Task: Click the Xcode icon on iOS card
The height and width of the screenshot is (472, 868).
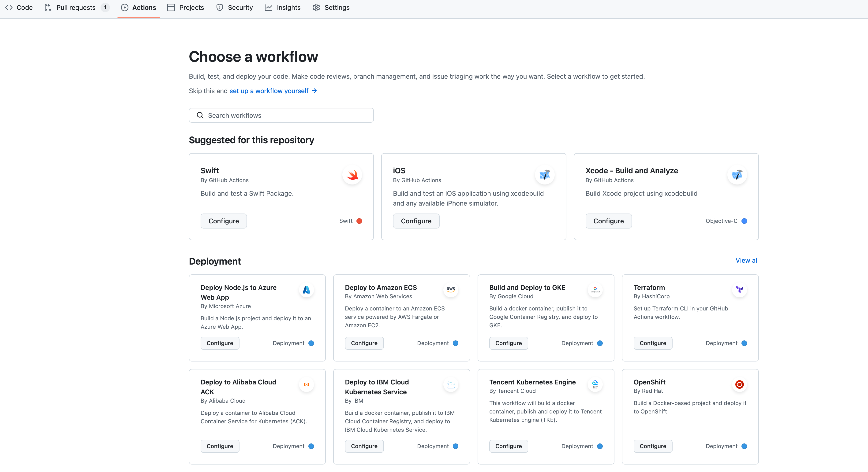Action: tap(545, 175)
